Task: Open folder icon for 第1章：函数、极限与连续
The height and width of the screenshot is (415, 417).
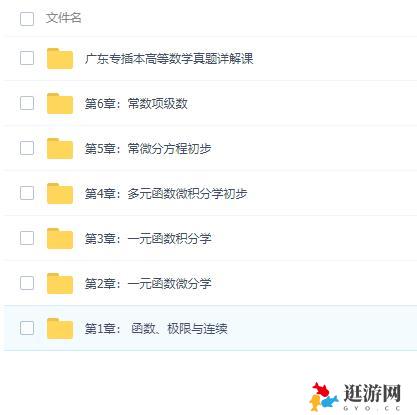Action: coord(60,328)
